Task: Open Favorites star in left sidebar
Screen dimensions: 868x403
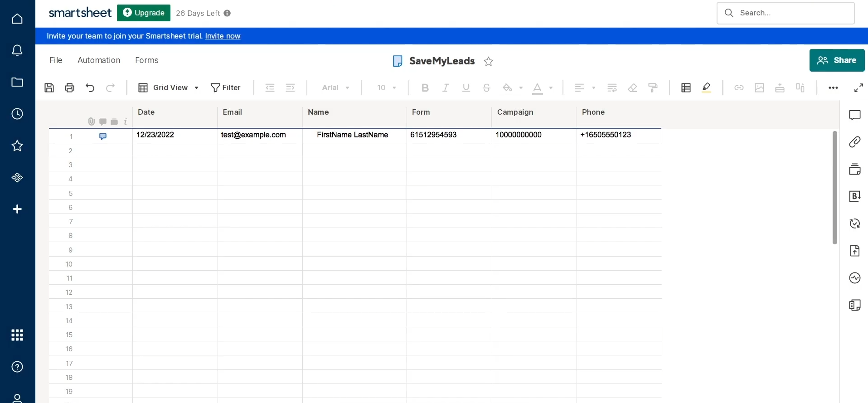Action: [17, 146]
